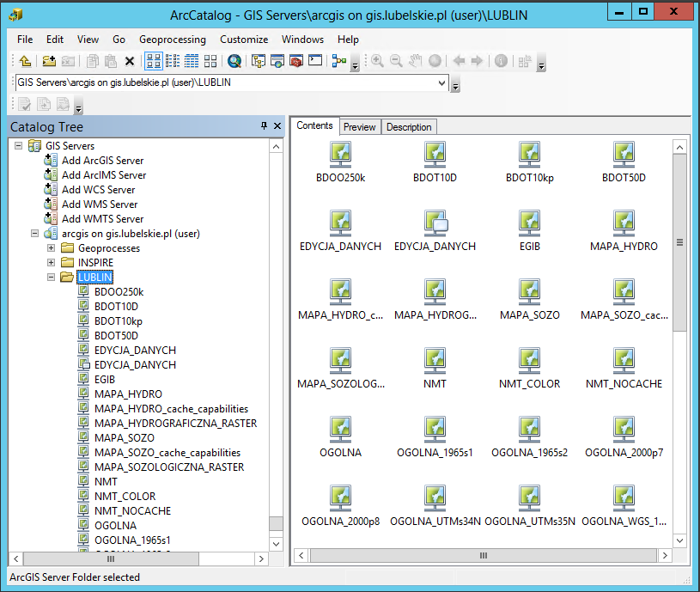Image resolution: width=700 pixels, height=592 pixels.
Task: Click Add WMTS Server in tree
Action: [x=103, y=219]
